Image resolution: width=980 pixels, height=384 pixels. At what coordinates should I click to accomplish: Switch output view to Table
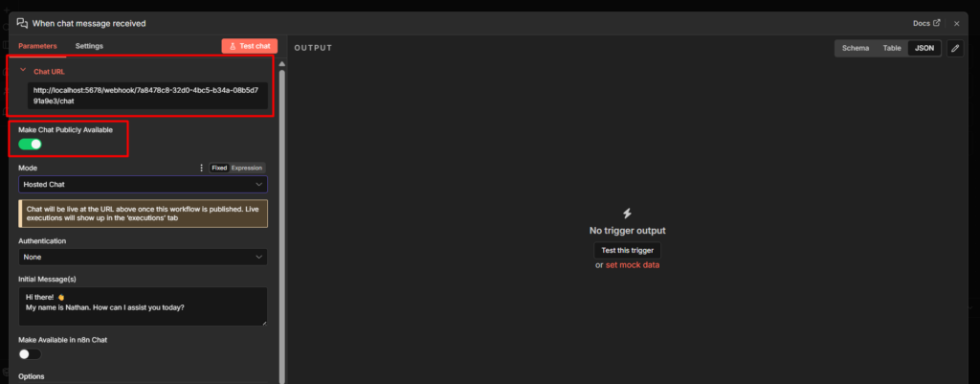click(892, 48)
